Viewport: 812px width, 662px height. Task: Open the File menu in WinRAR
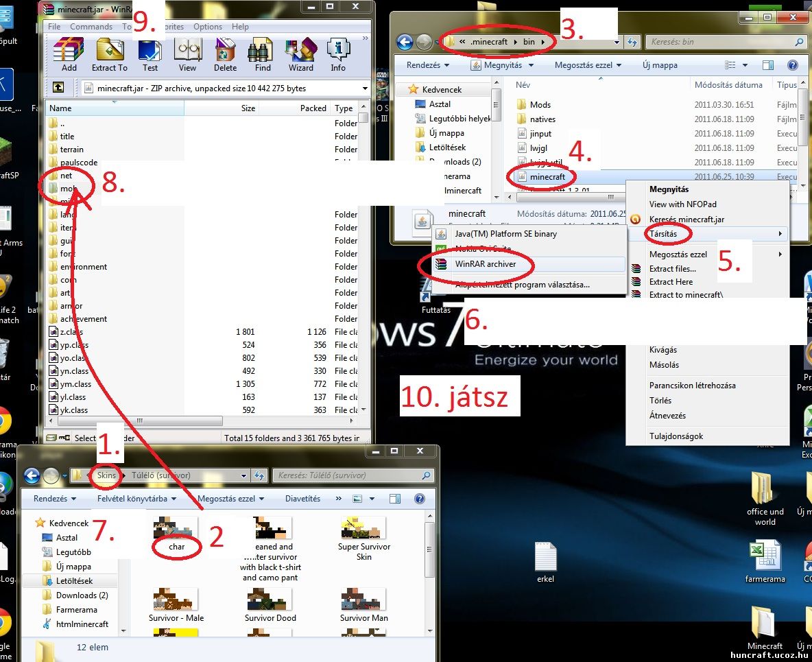54,27
